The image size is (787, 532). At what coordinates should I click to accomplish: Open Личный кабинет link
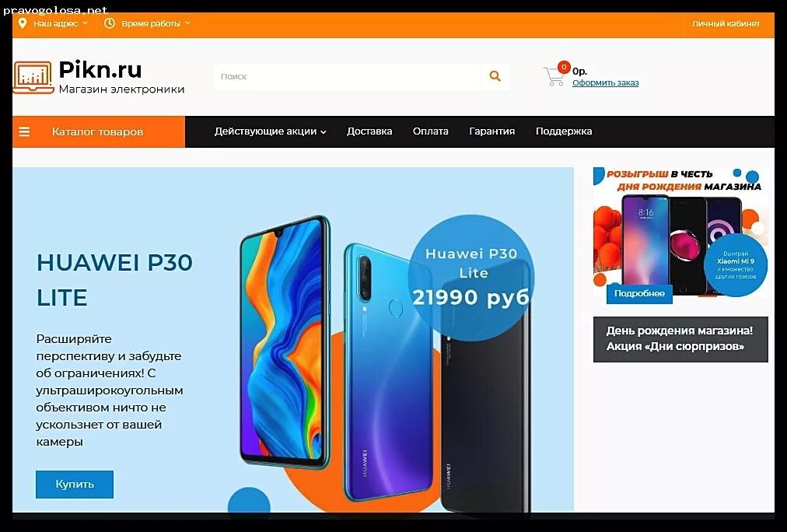point(726,23)
